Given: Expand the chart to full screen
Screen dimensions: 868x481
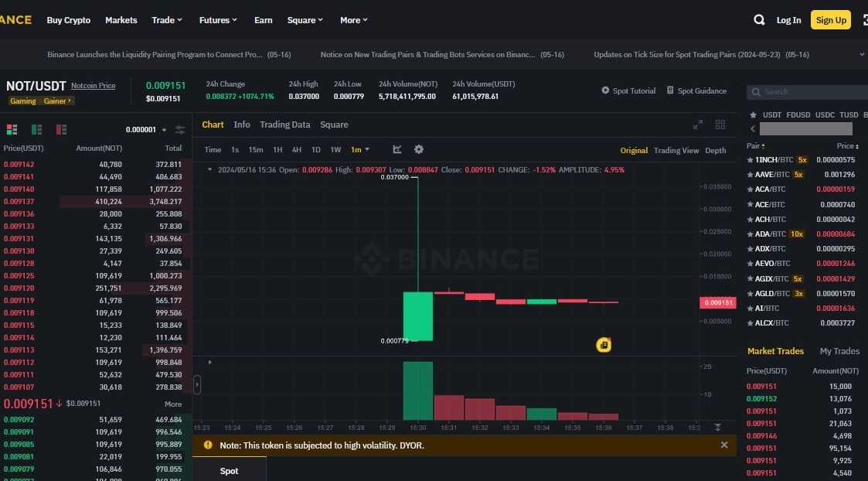Looking at the screenshot, I should click(698, 125).
